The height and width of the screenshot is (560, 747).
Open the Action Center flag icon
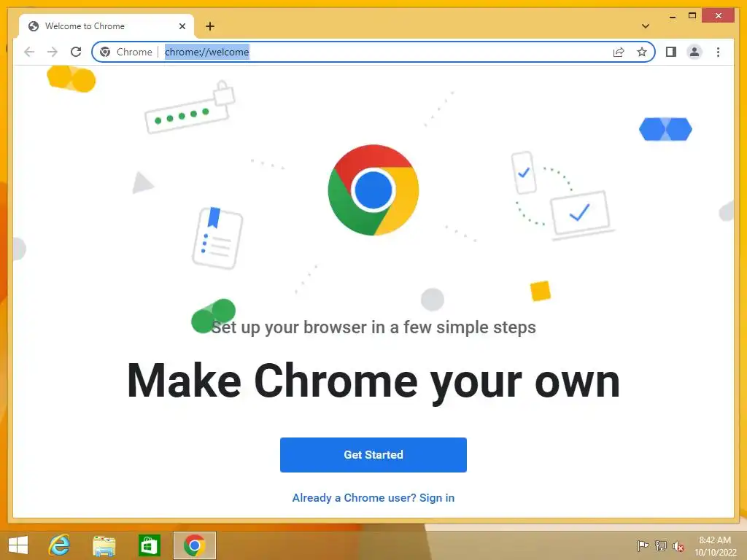643,545
